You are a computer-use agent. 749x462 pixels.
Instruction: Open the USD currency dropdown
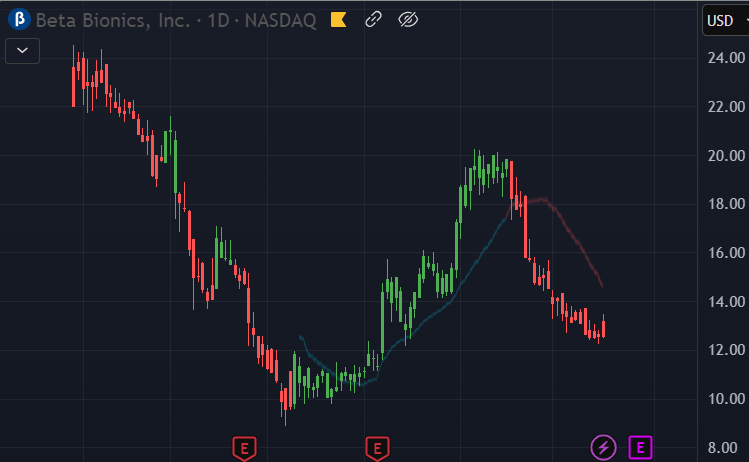click(x=726, y=21)
